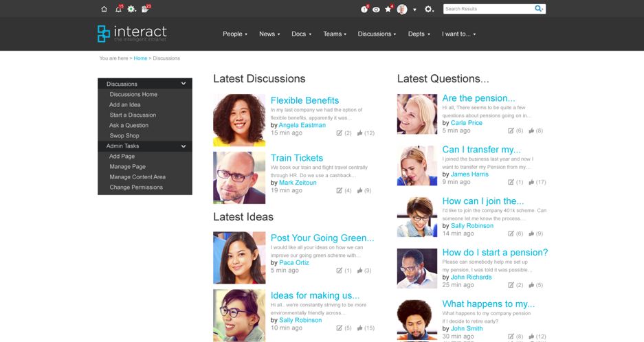The width and height of the screenshot is (644, 342).
Task: Open the settings gear dropdown
Action: (x=430, y=9)
